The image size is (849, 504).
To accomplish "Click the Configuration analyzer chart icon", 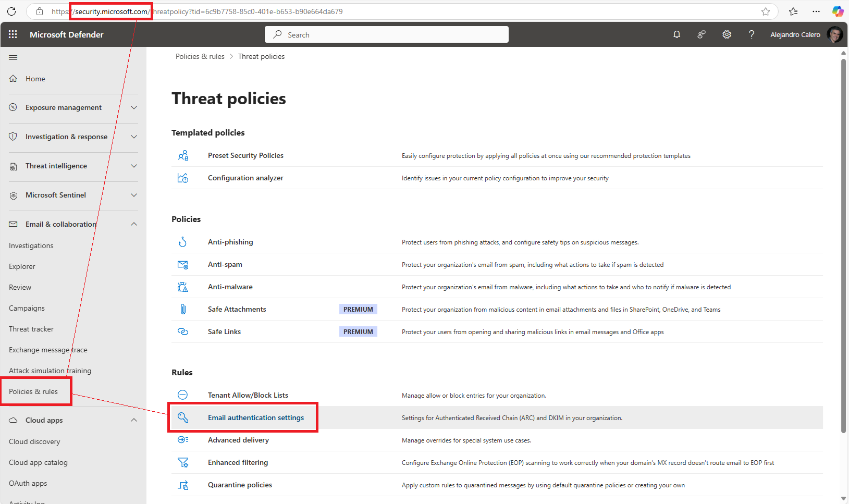I will (x=183, y=178).
